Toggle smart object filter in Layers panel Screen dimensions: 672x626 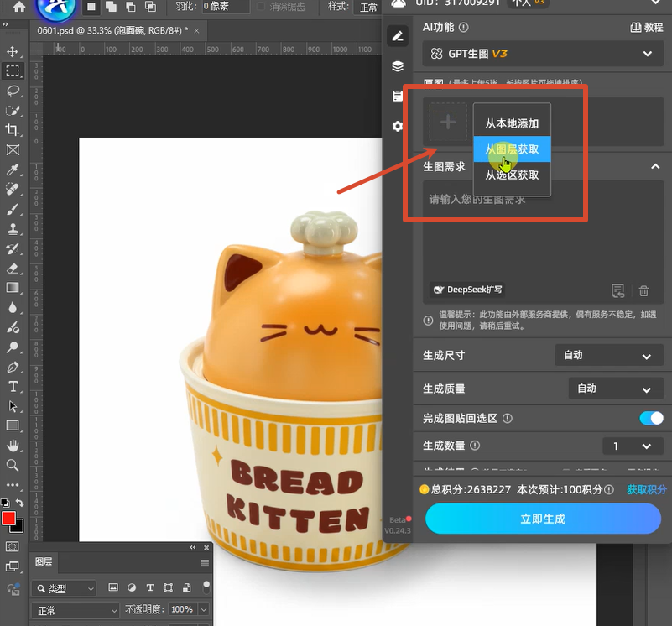point(187,587)
